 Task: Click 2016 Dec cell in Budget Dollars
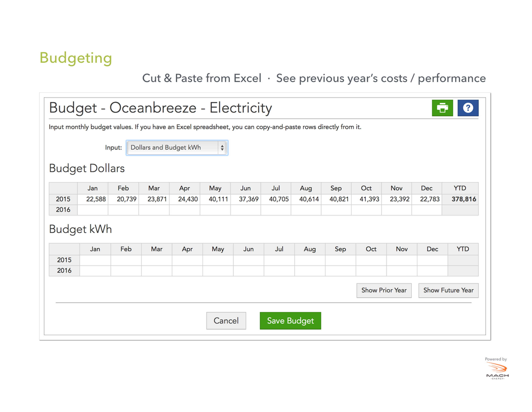(x=427, y=210)
